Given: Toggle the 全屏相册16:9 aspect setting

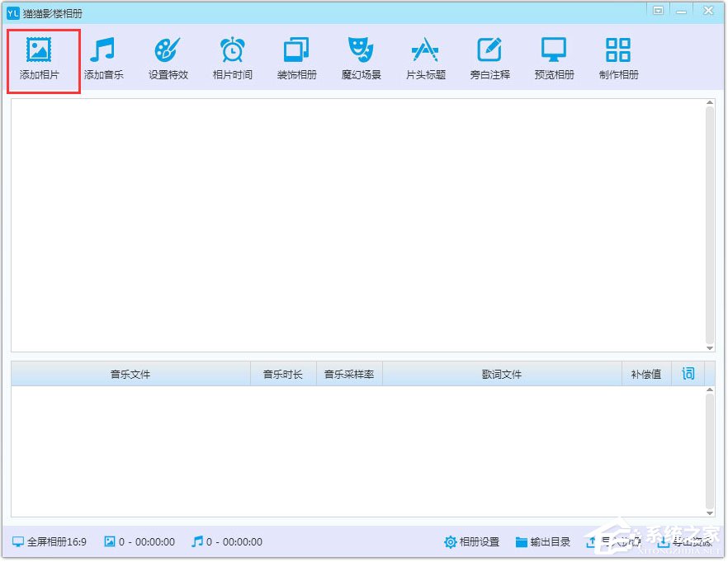Looking at the screenshot, I should pos(49,542).
